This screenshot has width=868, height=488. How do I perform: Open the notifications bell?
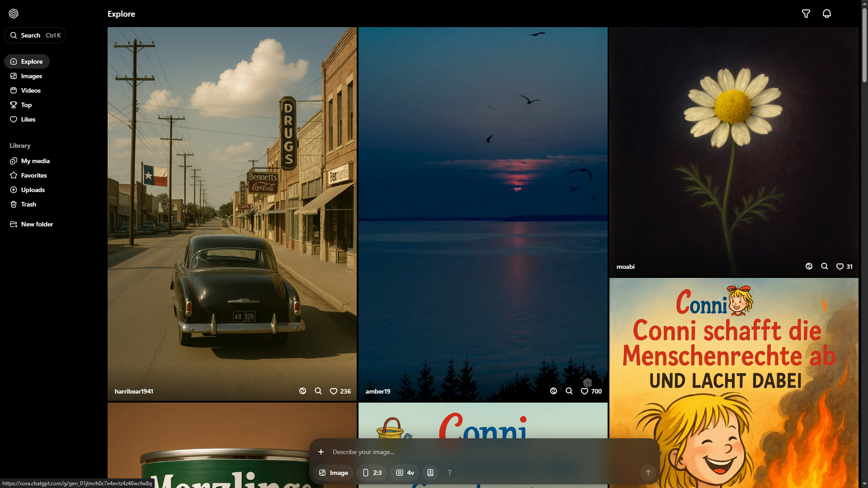point(827,14)
